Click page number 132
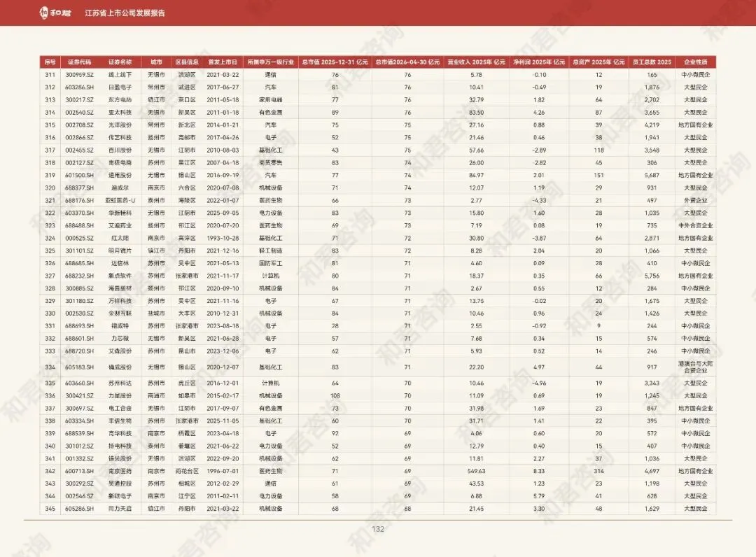756x557 pixels. (378, 528)
